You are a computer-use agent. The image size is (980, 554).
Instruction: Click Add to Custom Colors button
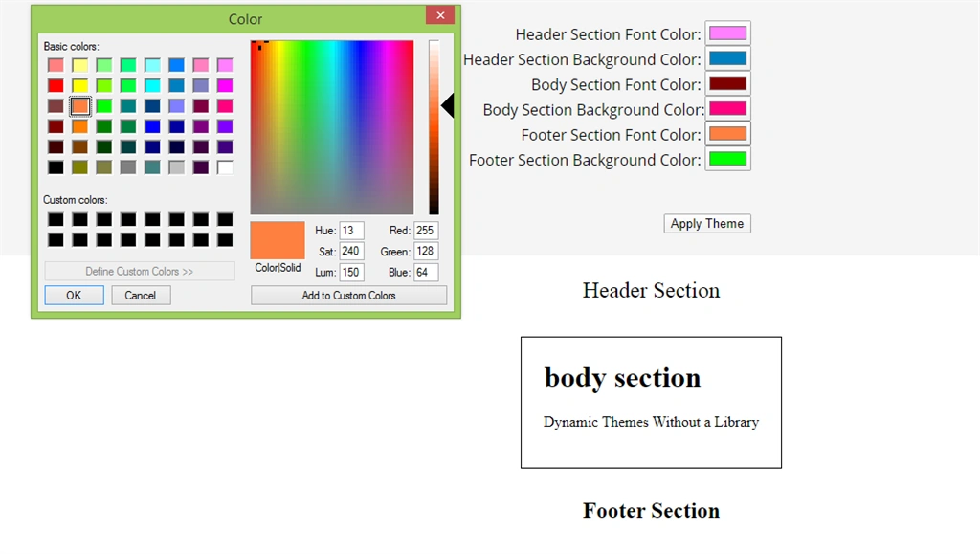tap(348, 295)
